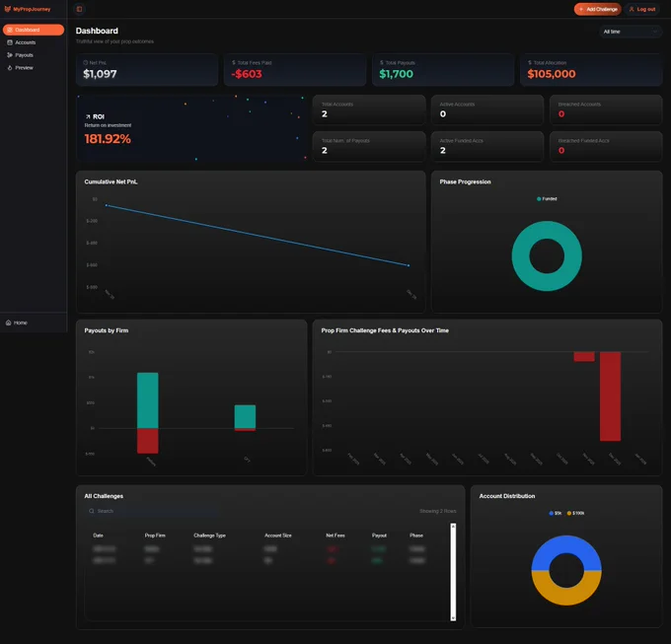
Task: Click the ROI arrow icon
Action: (x=88, y=116)
